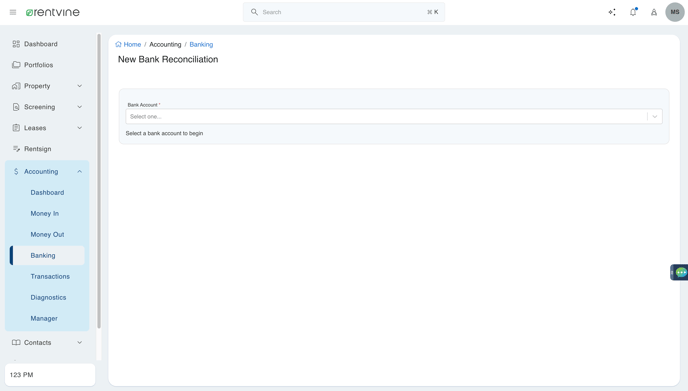Click the Banking breadcrumb link

coord(201,44)
